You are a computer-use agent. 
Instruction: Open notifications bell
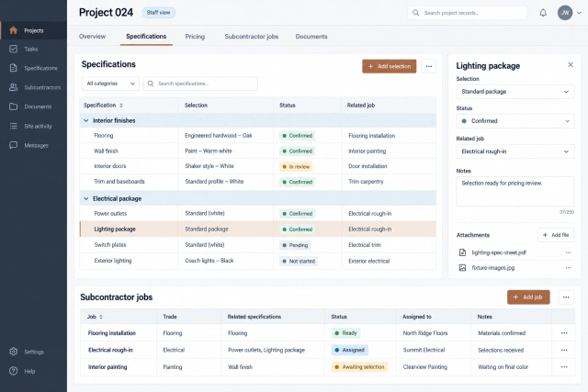coord(543,13)
